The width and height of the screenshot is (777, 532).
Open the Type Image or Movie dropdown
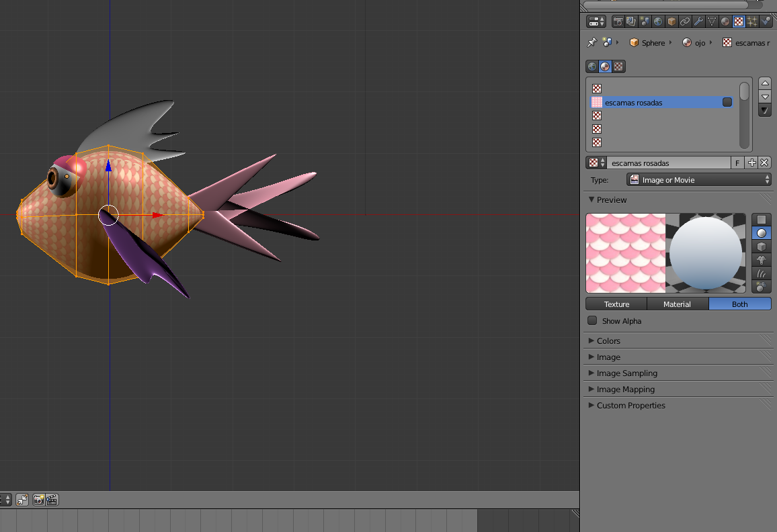(x=699, y=180)
